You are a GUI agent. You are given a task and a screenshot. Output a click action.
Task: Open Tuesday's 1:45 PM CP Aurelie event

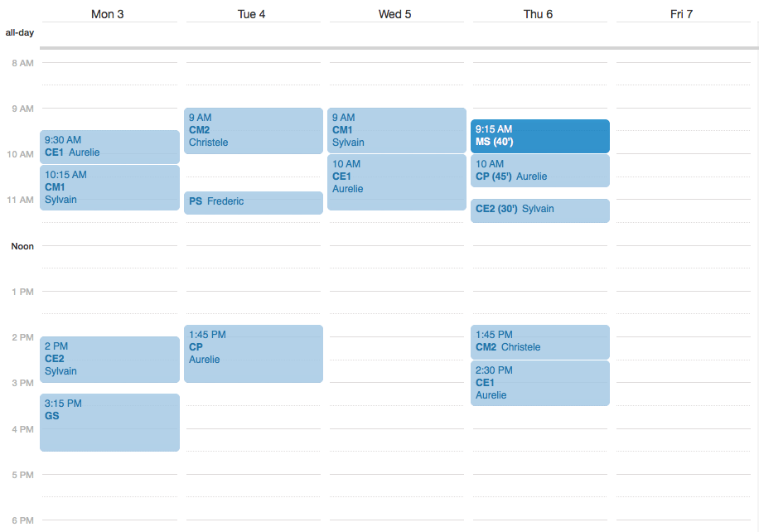tap(253, 353)
